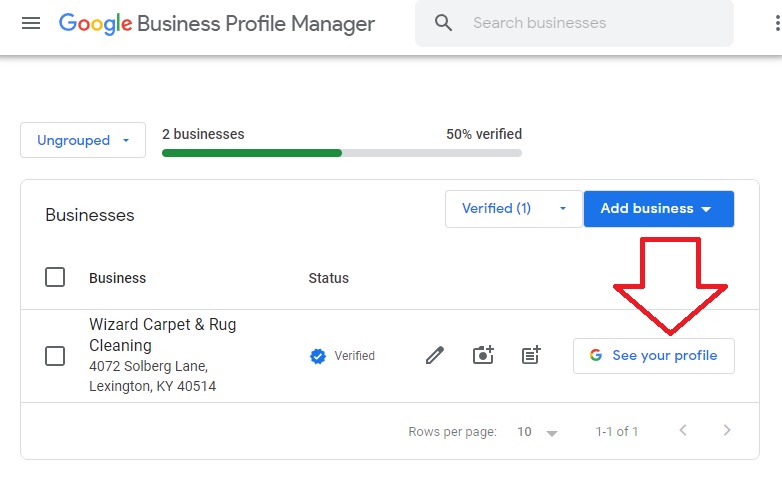Expand the Verified (1) filter dropdown
This screenshot has width=782, height=492.
pyautogui.click(x=514, y=209)
